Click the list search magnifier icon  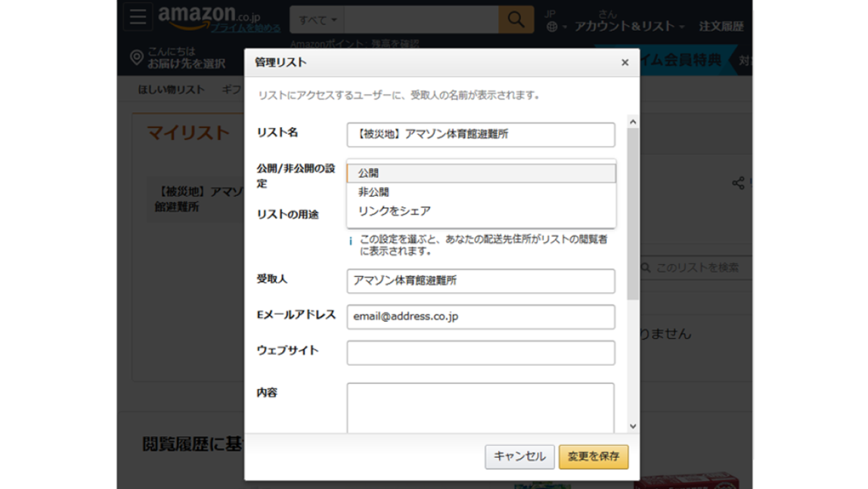(646, 268)
